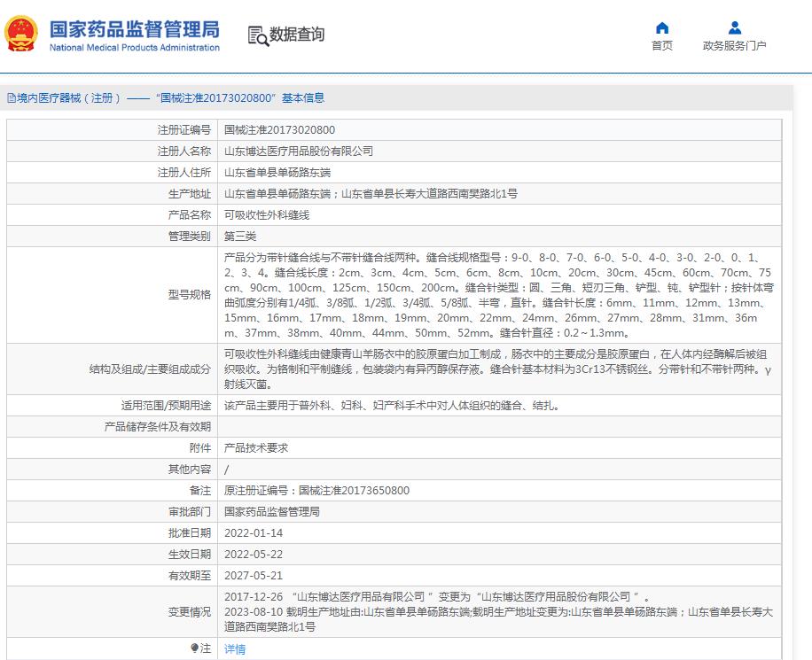
Task: Select approval date 2022-01-14
Action: [x=254, y=532]
